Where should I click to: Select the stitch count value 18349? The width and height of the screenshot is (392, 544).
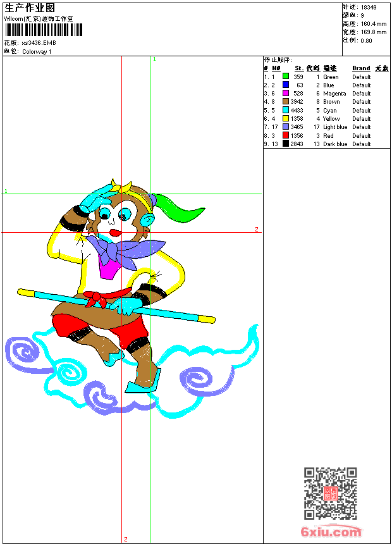pos(369,8)
